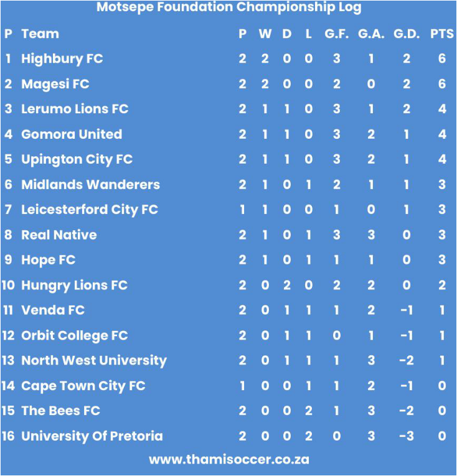Viewport: 457px width, 476px height.
Task: Click Hungry Lions FC team name
Action: 75,286
